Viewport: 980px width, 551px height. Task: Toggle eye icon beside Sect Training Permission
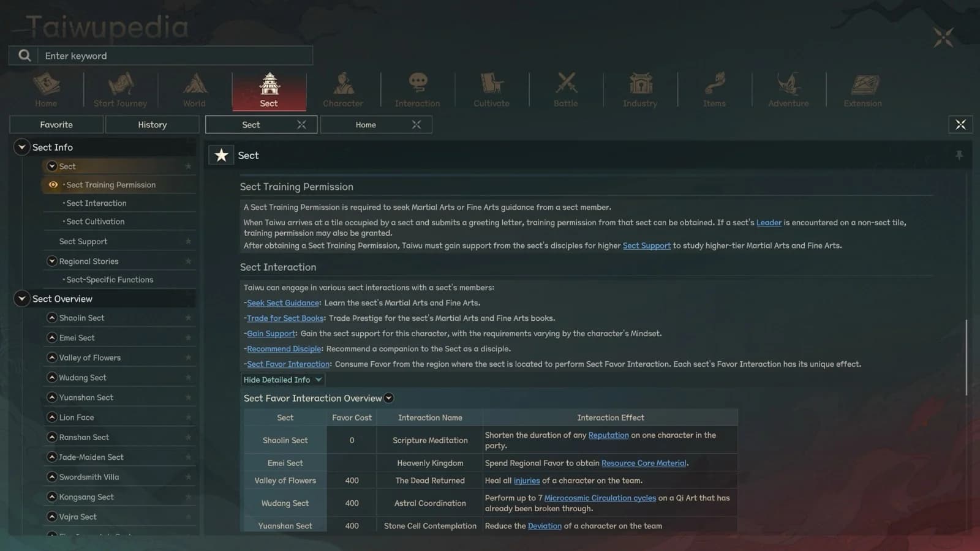[53, 185]
